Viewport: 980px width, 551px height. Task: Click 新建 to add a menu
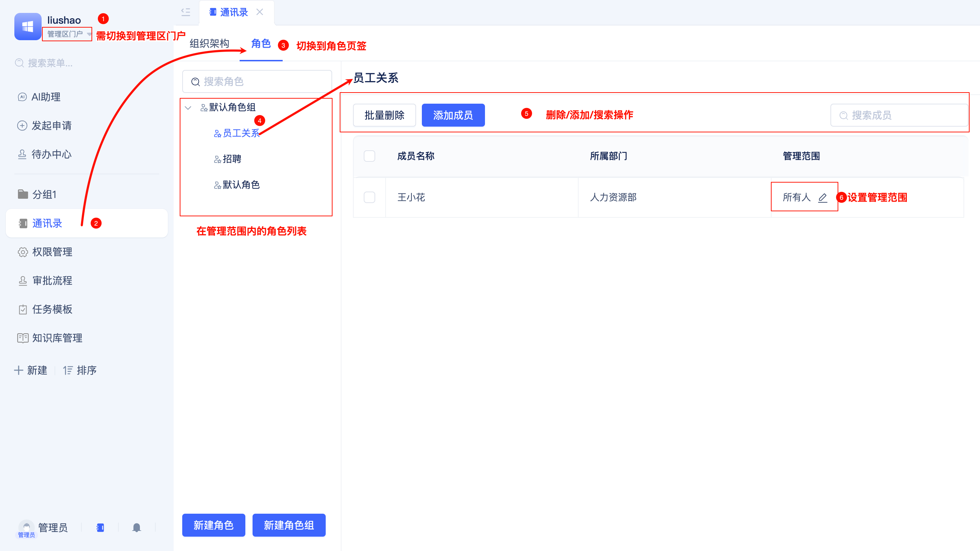31,370
